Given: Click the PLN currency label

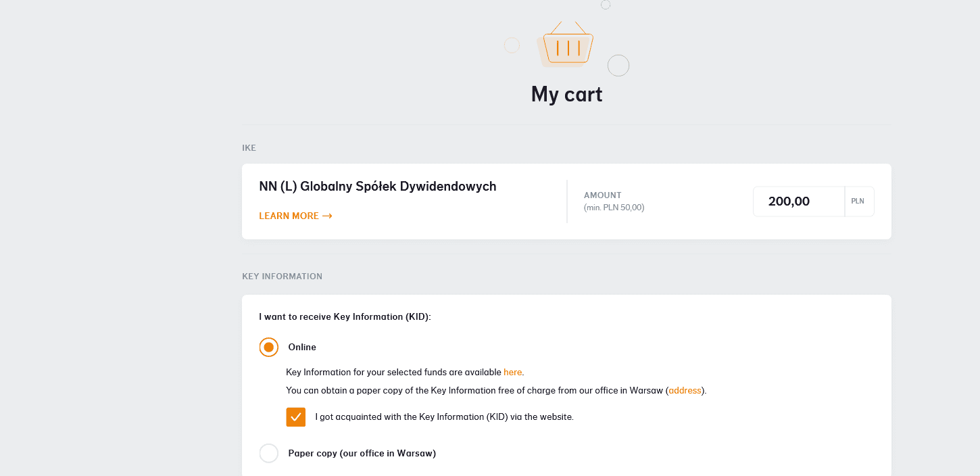Looking at the screenshot, I should click(858, 201).
